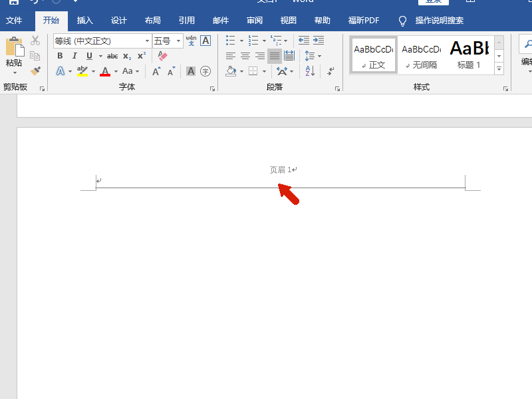The width and height of the screenshot is (532, 399).
Task: Click the Shading paint bucket icon
Action: [x=231, y=71]
